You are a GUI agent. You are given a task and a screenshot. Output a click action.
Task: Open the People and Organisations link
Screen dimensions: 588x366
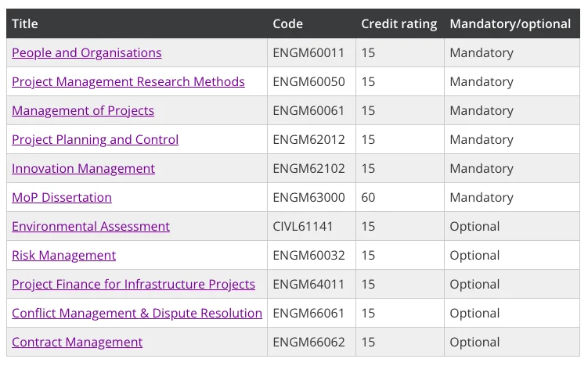(x=86, y=53)
